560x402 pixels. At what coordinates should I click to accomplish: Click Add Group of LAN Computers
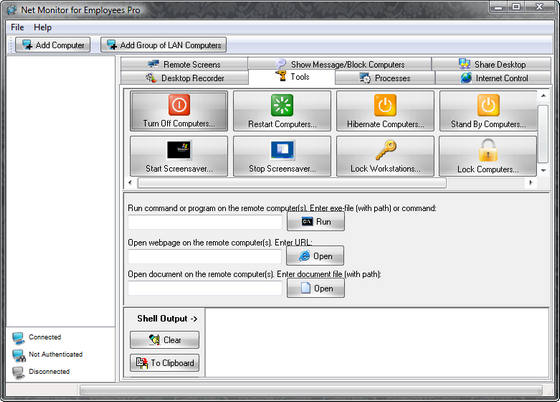tap(163, 45)
